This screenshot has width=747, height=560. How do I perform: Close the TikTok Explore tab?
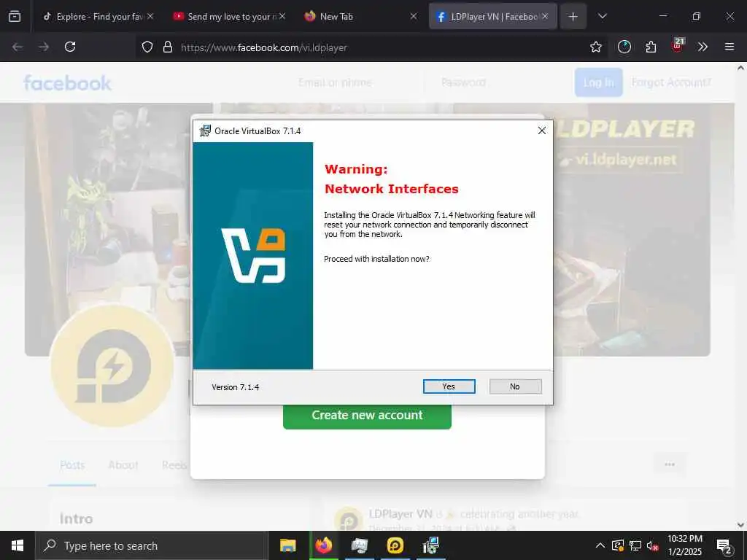click(150, 16)
